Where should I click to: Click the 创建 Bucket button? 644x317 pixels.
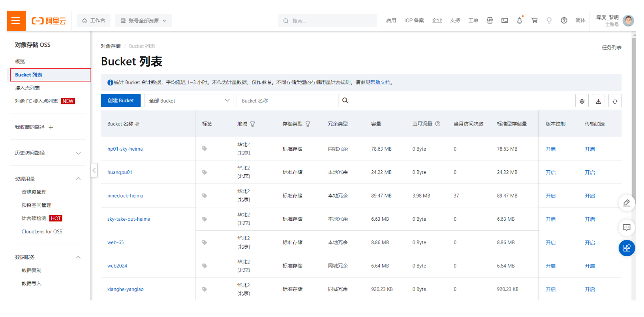tap(121, 101)
